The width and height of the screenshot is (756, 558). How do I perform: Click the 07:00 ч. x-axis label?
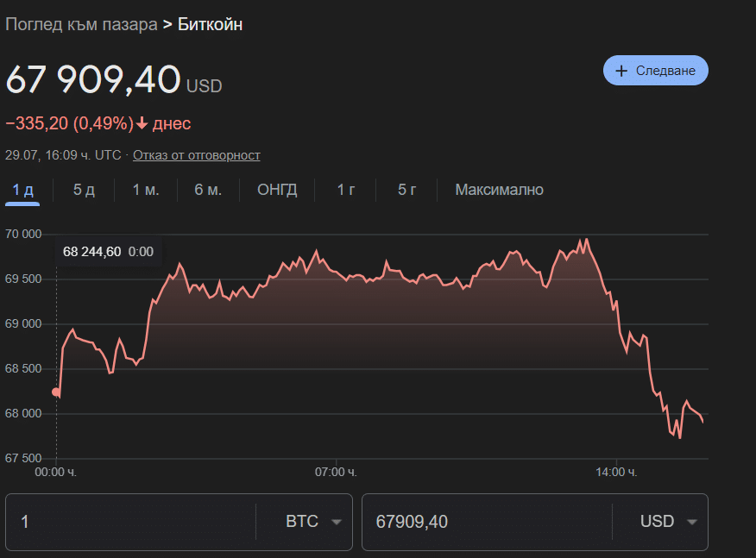pyautogui.click(x=336, y=473)
